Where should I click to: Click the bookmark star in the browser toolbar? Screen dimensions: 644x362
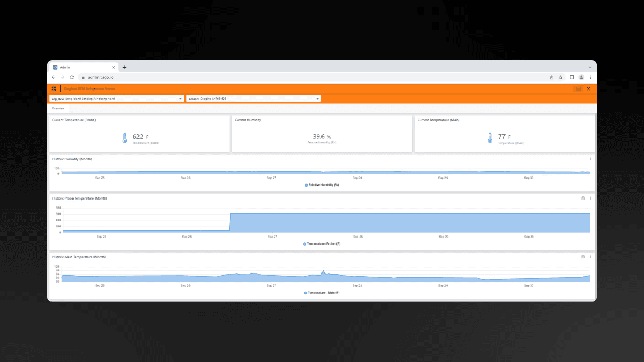[x=561, y=77]
